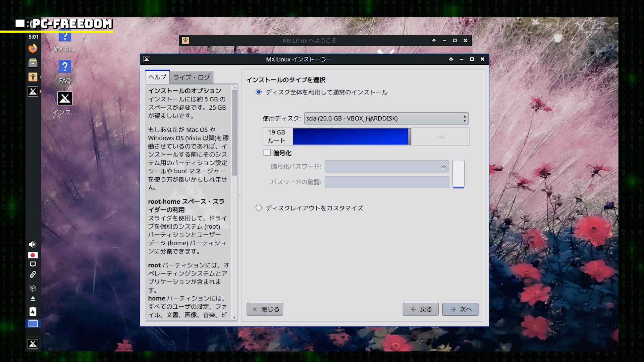Click the MX Welcome panel icon
Screen dimensions: 644x362
[33, 77]
